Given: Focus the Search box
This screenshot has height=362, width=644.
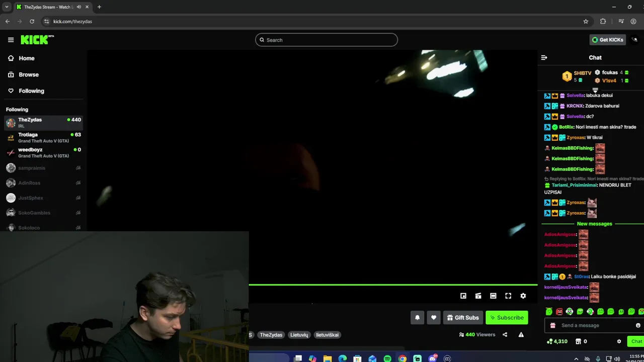Looking at the screenshot, I should 327,40.
